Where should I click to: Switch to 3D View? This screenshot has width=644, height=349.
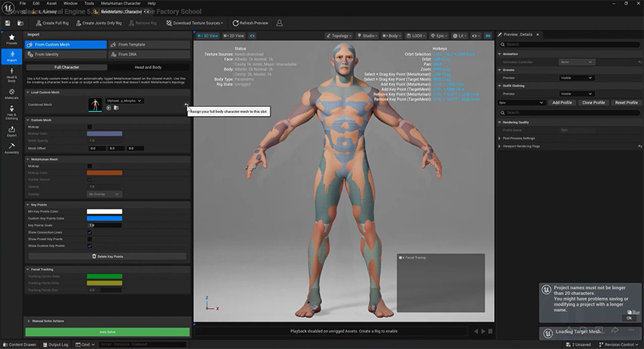coord(208,36)
